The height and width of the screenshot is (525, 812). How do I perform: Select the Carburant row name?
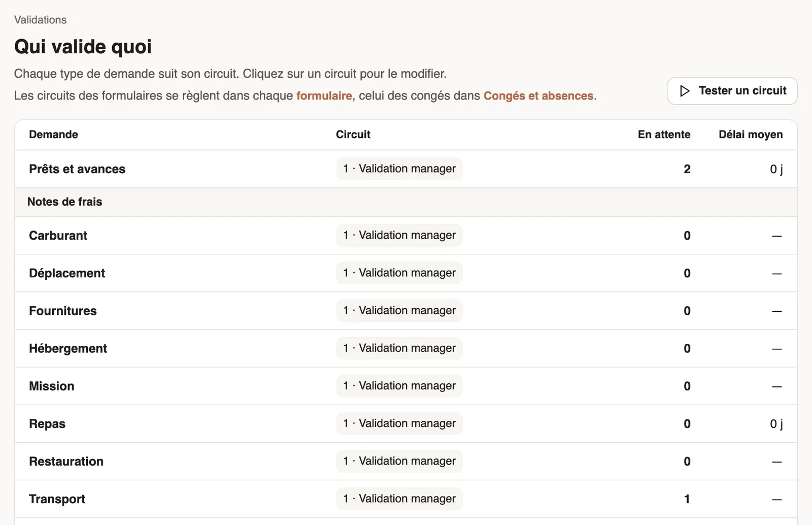coord(58,236)
